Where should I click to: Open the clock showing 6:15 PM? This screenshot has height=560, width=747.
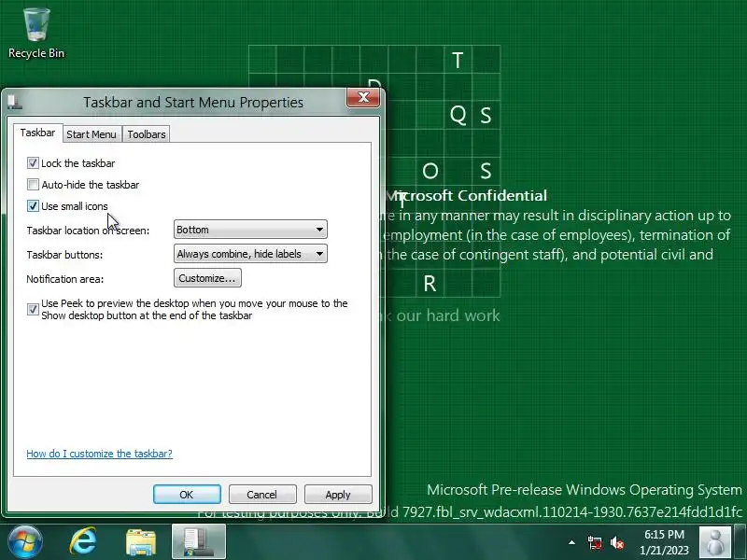point(664,542)
